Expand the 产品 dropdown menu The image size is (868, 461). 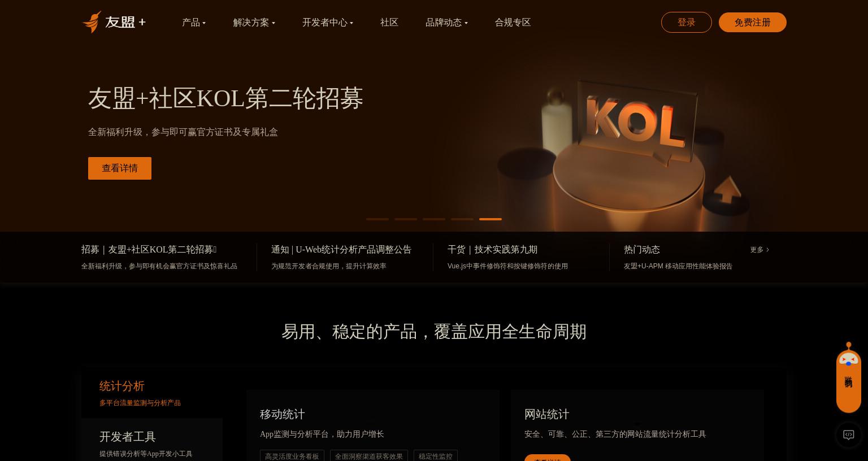(x=194, y=23)
